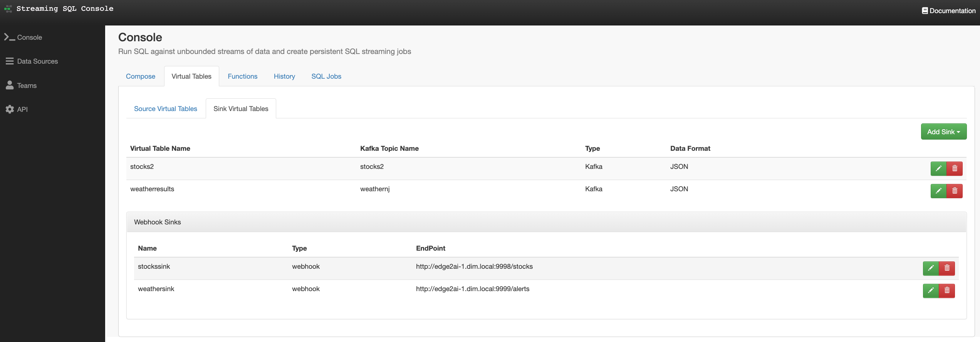Open the Functions tab
This screenshot has width=980, height=342.
click(x=242, y=76)
